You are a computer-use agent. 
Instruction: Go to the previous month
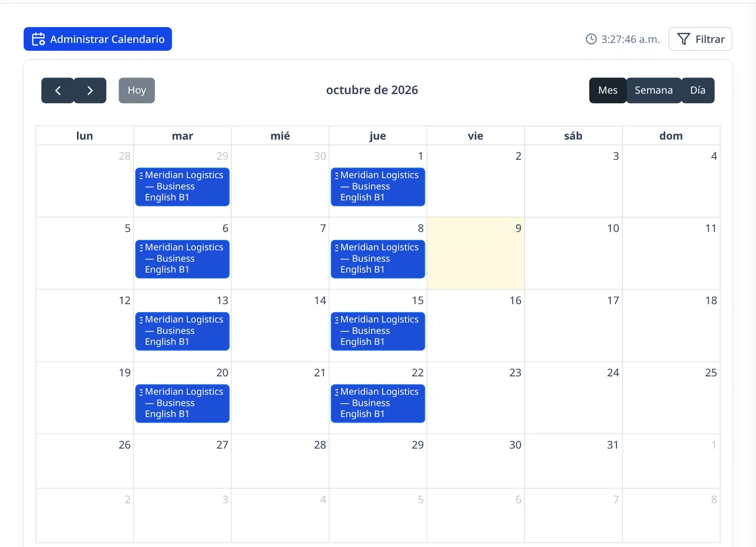tap(58, 91)
